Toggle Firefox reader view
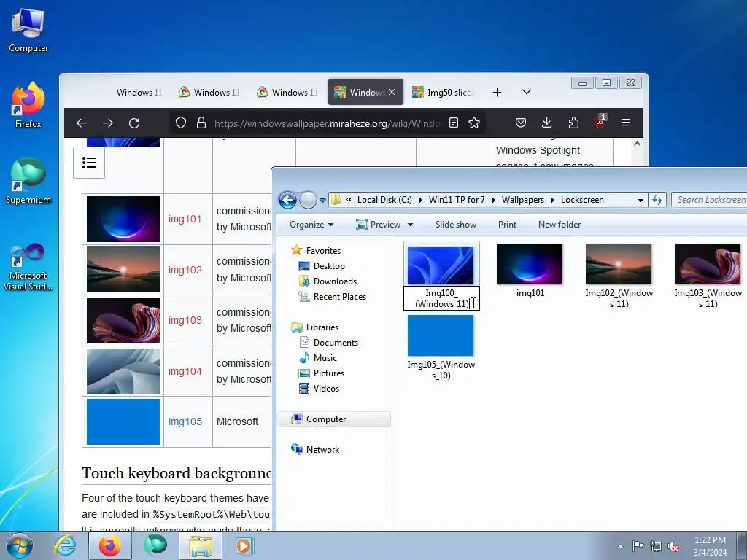747x560 pixels. click(454, 122)
